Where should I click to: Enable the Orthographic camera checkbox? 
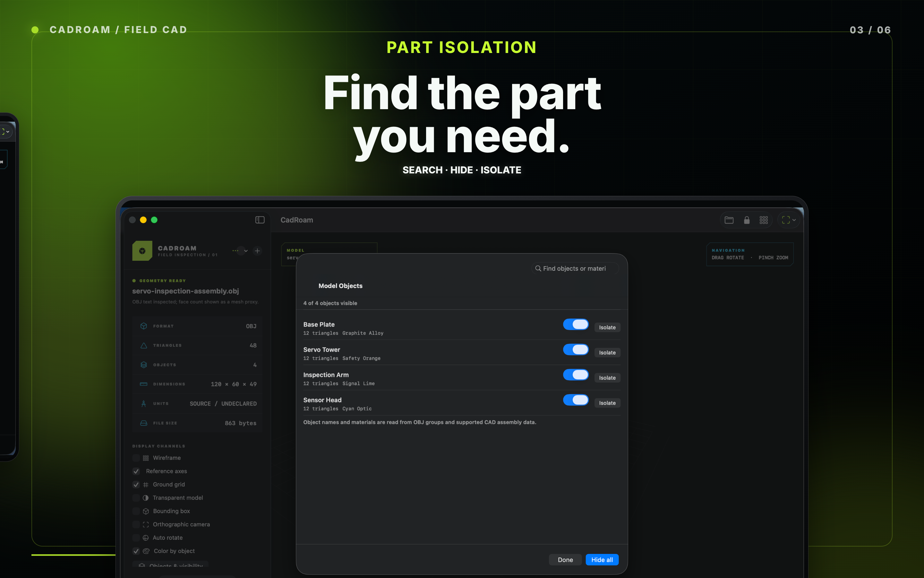(136, 524)
